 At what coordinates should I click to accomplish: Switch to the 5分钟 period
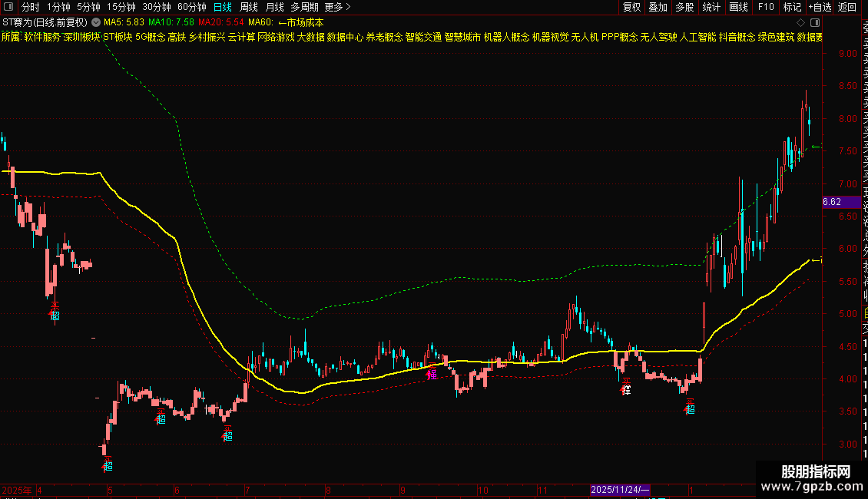tap(88, 7)
